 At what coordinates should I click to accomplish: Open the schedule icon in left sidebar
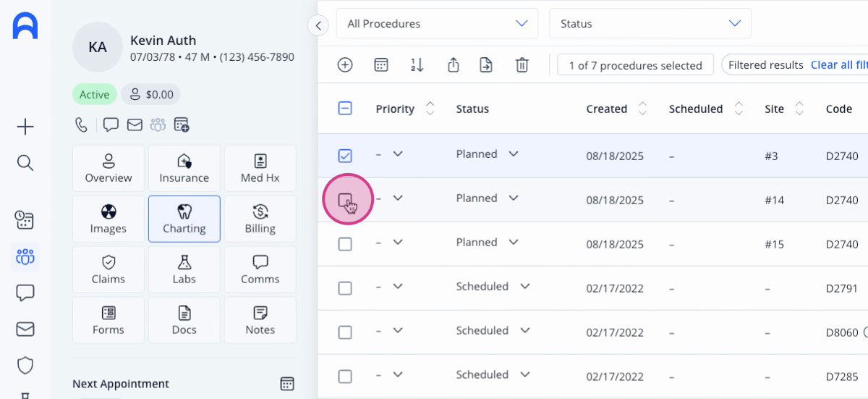coord(25,220)
